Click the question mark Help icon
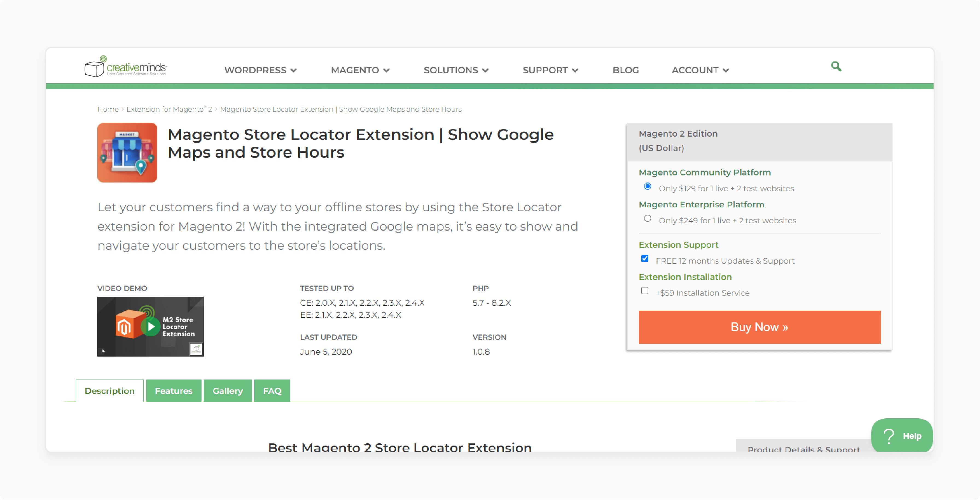The width and height of the screenshot is (980, 500). pyautogui.click(x=889, y=436)
